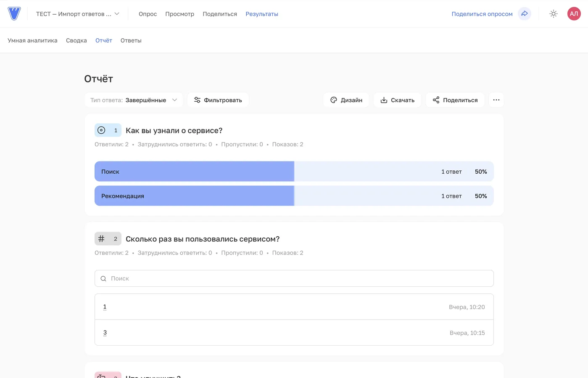Screen dimensions: 588x378
Task: Focus the Поиск search field in question 2
Action: [294, 278]
